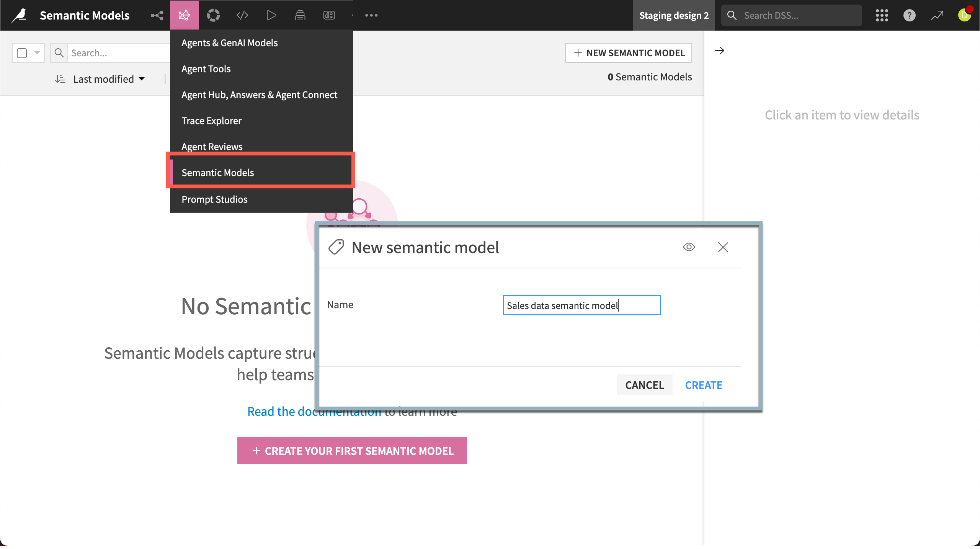Click the code notebooks </> icon
This screenshot has height=549, width=980.
242,15
